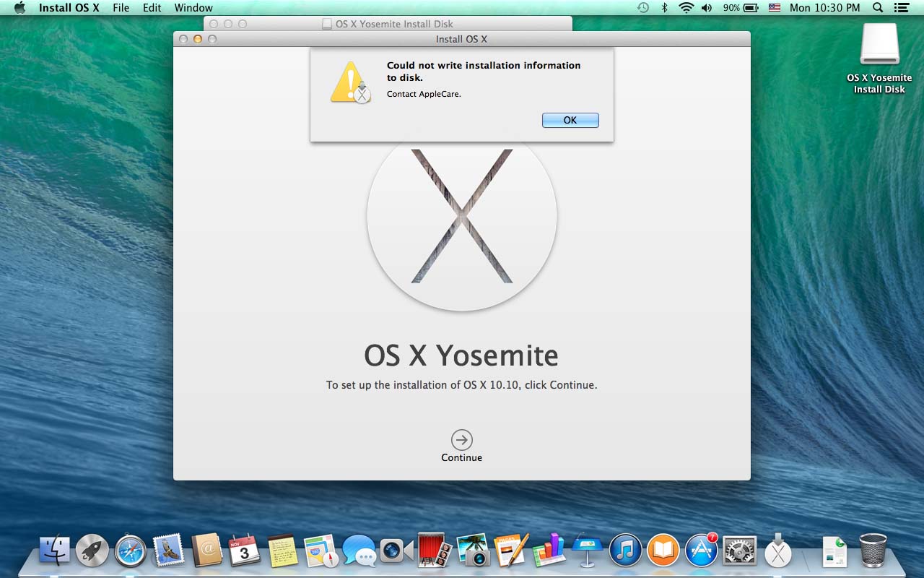
Task: Open System Preferences from the Dock
Action: tap(740, 552)
